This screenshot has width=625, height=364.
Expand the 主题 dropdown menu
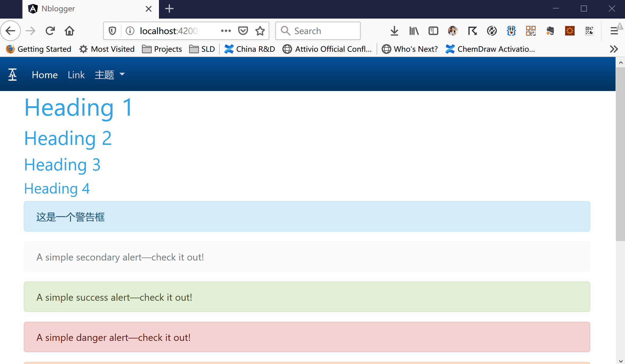[x=109, y=75]
